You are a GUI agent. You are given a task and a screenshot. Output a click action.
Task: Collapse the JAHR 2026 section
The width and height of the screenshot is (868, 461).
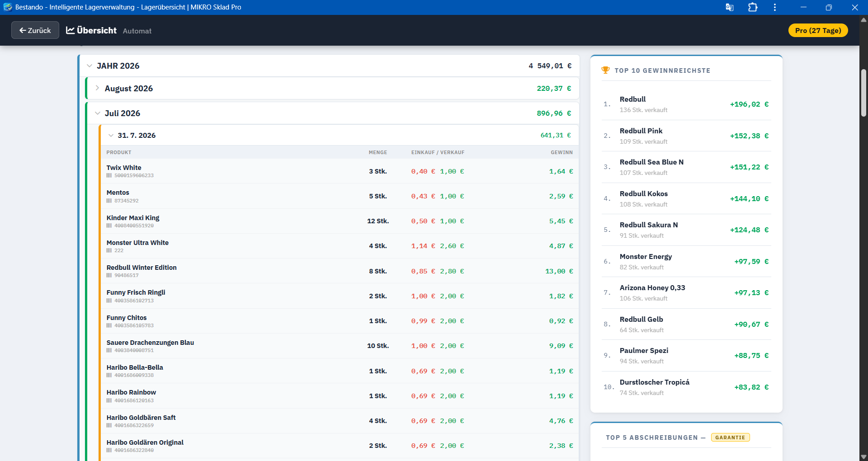pyautogui.click(x=90, y=66)
